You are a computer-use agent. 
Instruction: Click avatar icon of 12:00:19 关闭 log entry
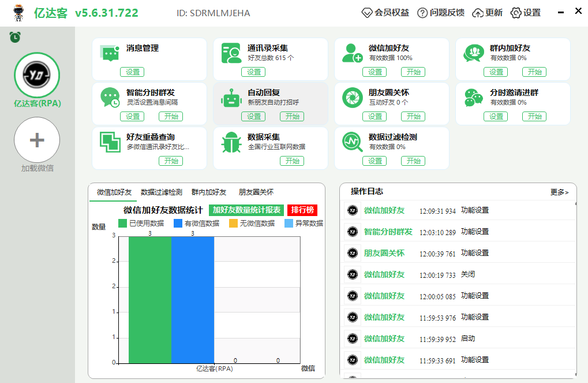click(353, 274)
